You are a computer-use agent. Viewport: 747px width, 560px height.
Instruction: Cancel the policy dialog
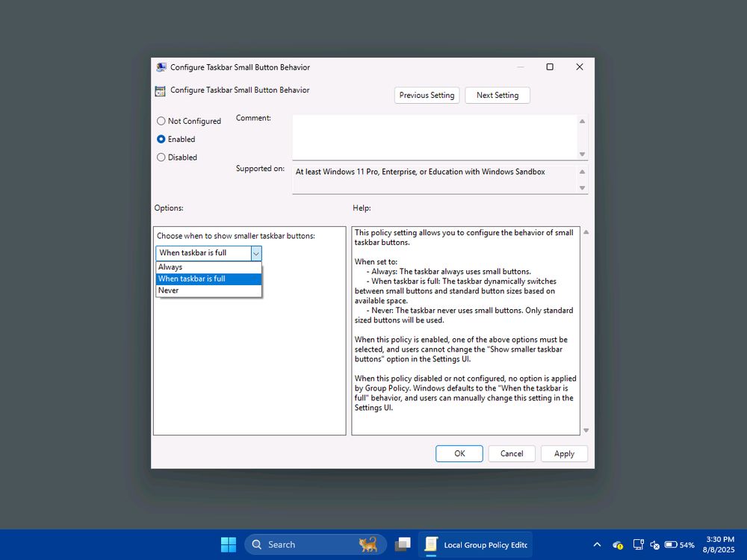(512, 454)
